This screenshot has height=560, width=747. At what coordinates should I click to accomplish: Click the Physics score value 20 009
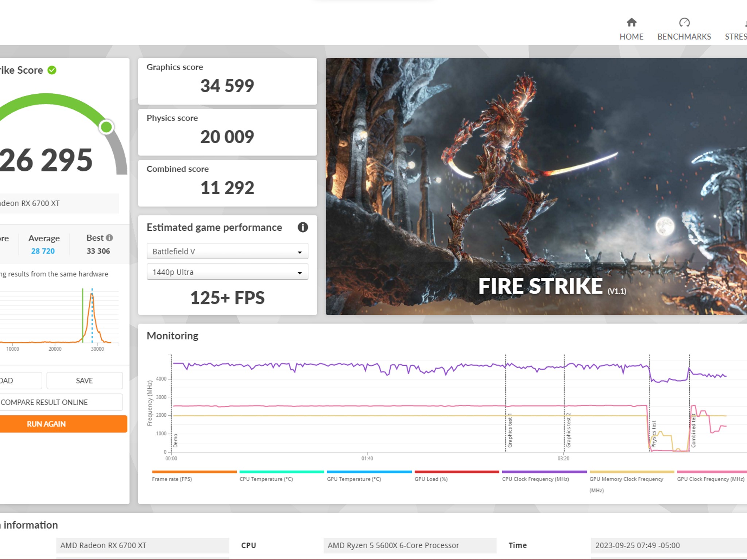[227, 137]
